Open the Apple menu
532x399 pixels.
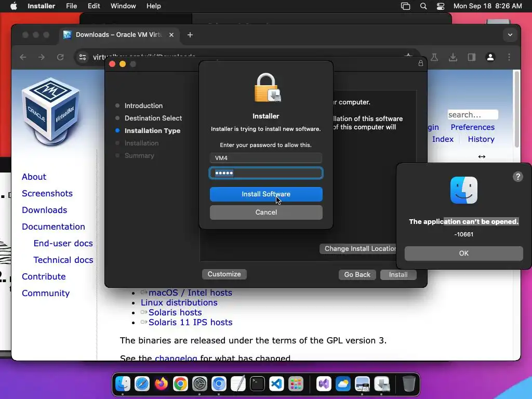click(x=14, y=6)
